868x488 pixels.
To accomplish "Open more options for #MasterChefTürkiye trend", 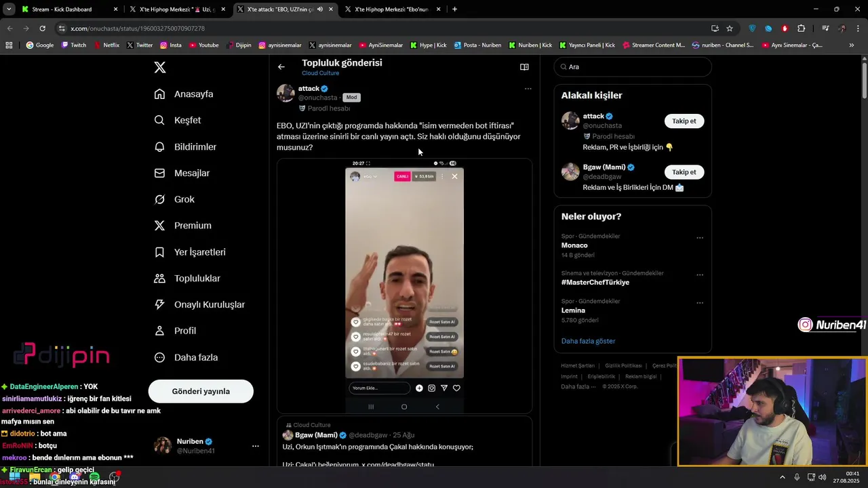I will click(x=700, y=275).
